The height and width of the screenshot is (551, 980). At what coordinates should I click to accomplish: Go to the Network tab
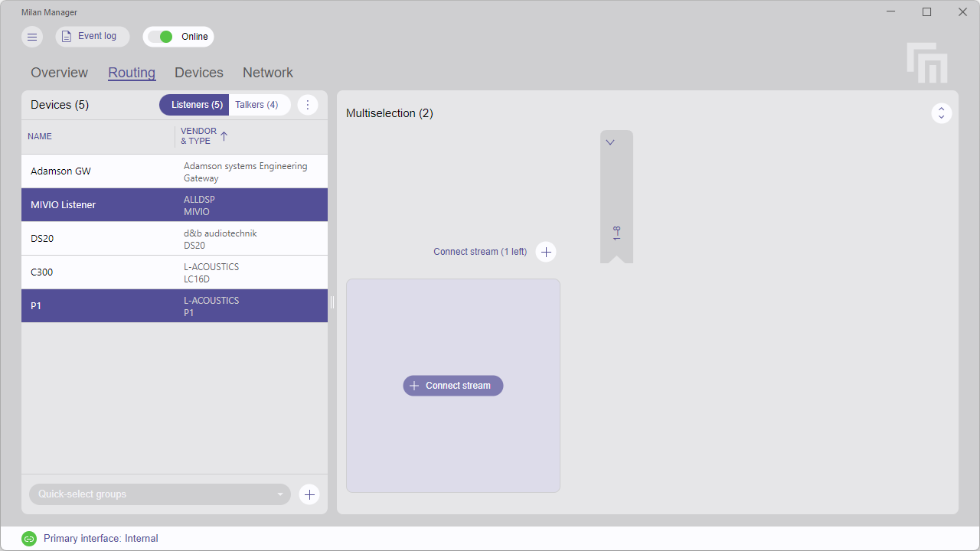[267, 72]
